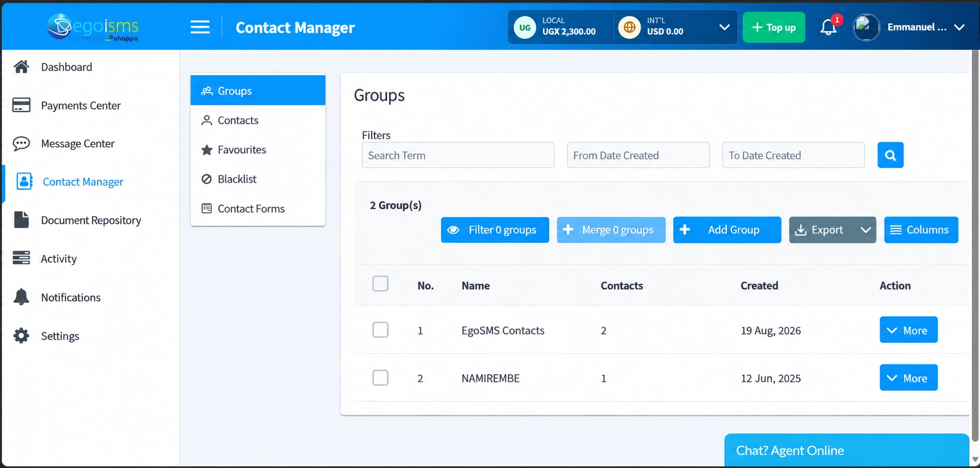Click the Favourites star icon
The width and height of the screenshot is (980, 468).
coord(207,150)
